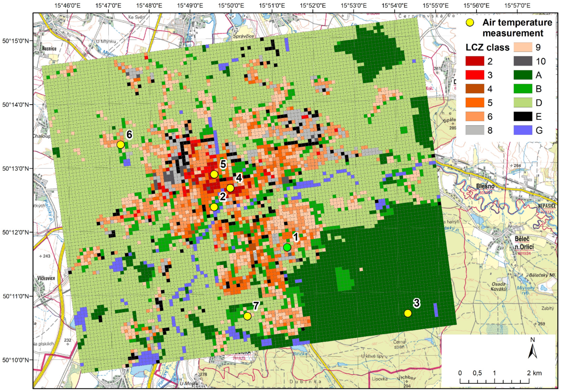Viewport: 562px width, 392px height.
Task: Click the latitude label 50°15'0"N
Action: coord(16,41)
